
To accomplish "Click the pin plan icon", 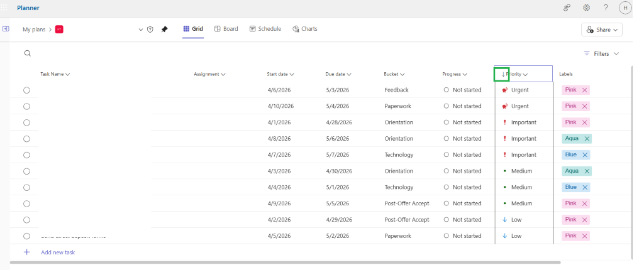I will click(164, 30).
